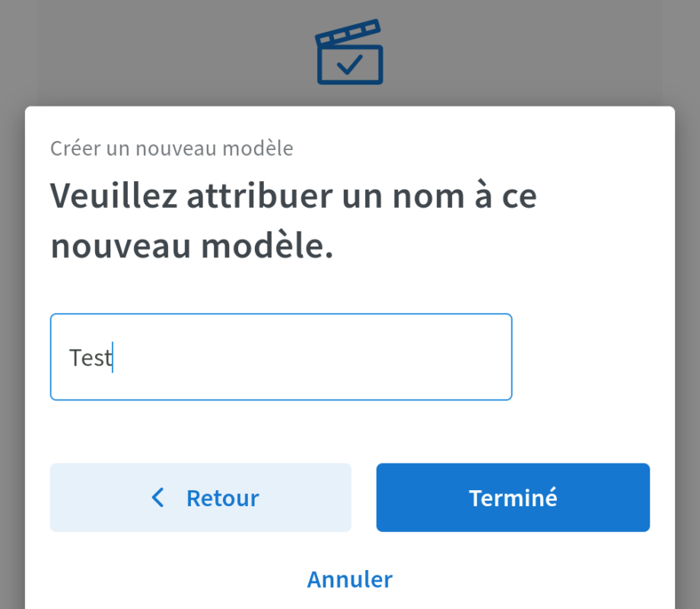Go back using the Retour button

pyautogui.click(x=201, y=498)
